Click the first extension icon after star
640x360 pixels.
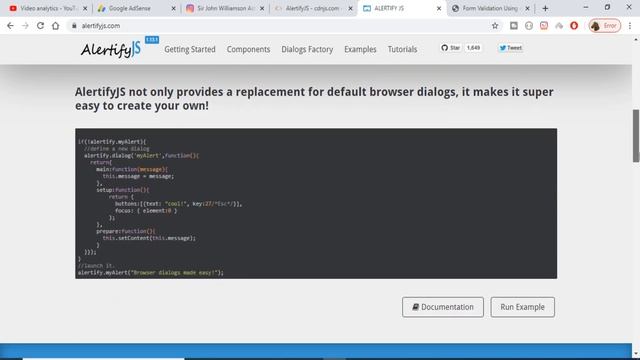pos(513,26)
